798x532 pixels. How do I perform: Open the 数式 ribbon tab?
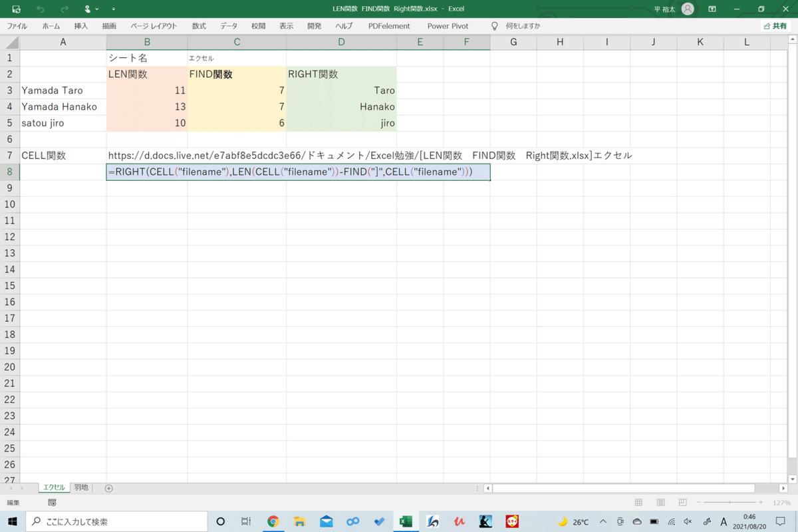[x=199, y=26]
